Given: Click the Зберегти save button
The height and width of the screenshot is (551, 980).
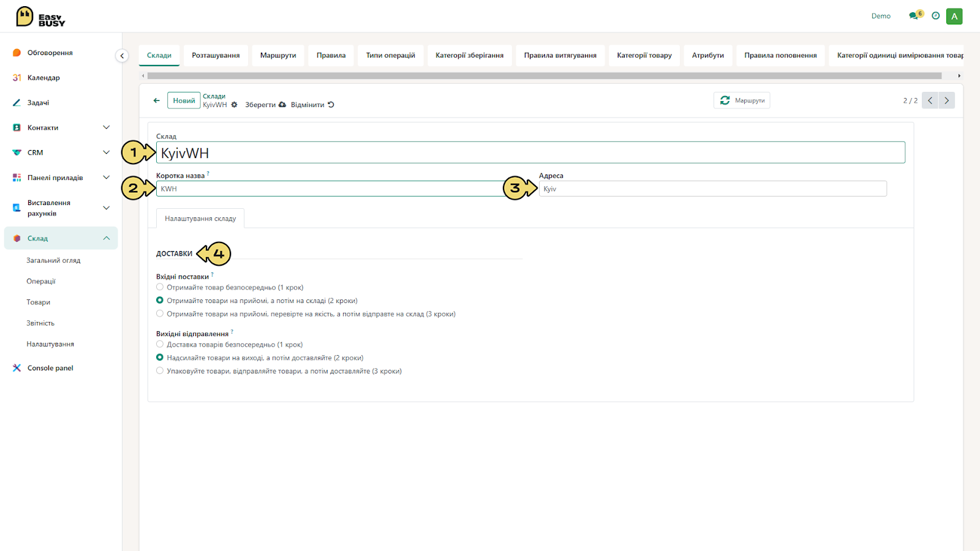Looking at the screenshot, I should pos(265,105).
